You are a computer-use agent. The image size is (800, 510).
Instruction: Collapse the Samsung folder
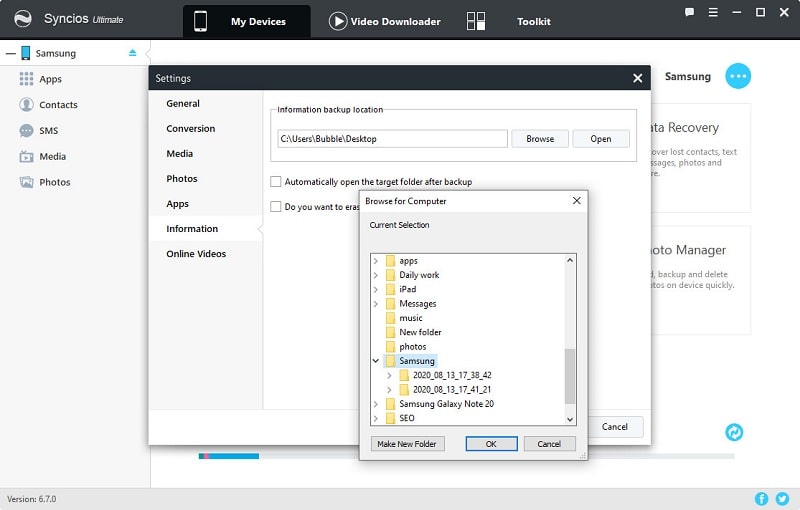coord(376,361)
